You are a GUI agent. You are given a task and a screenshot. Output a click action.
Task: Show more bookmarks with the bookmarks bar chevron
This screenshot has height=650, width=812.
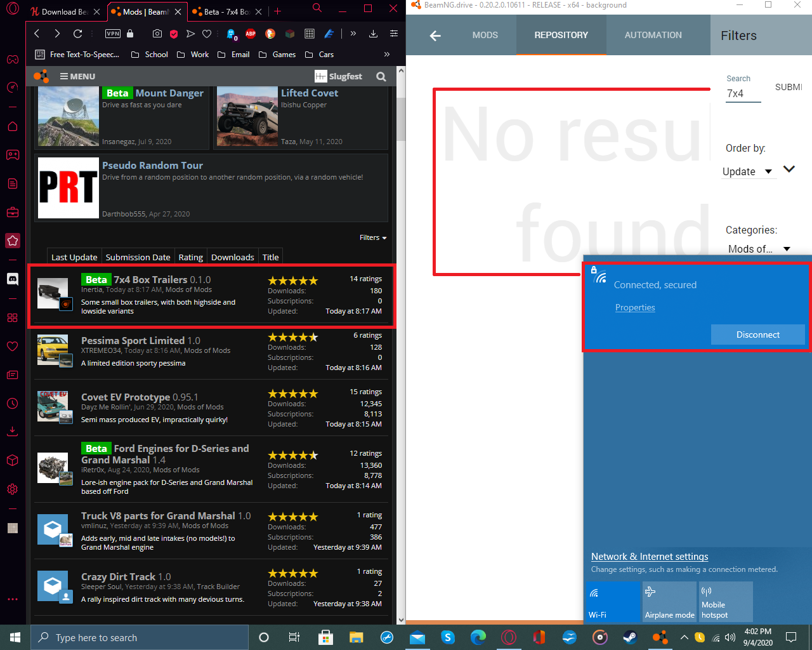[387, 55]
